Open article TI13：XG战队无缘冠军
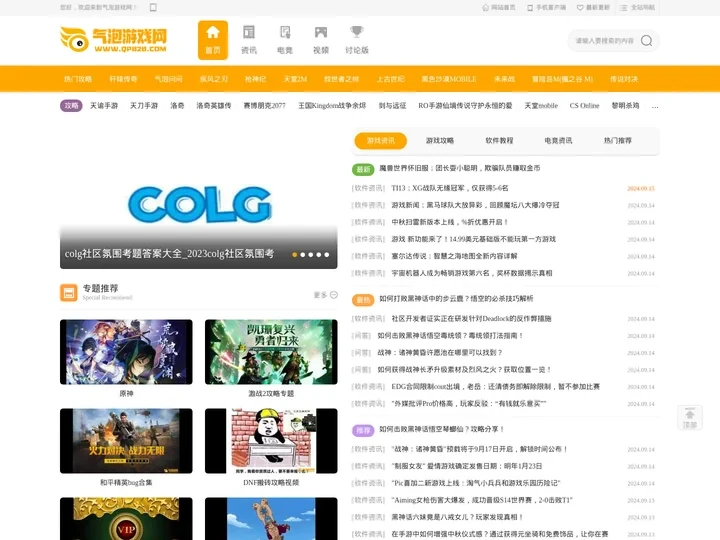Image resolution: width=720 pixels, height=540 pixels. click(450, 188)
